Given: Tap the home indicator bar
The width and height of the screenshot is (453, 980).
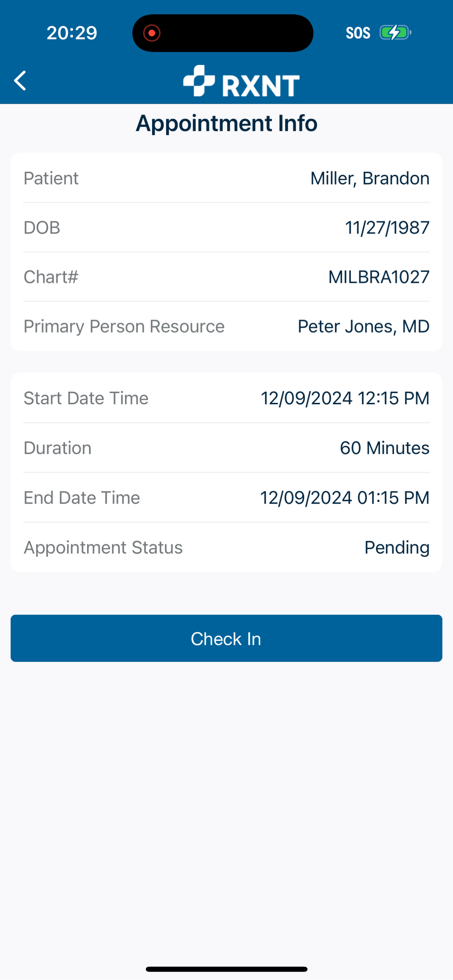Looking at the screenshot, I should point(226,969).
